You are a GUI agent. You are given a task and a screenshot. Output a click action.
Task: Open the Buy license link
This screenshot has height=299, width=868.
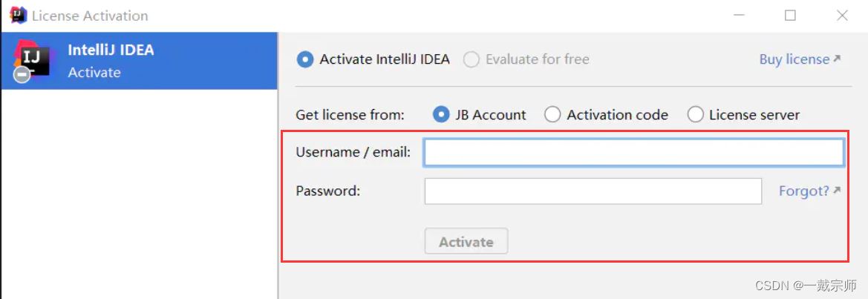[x=794, y=59]
